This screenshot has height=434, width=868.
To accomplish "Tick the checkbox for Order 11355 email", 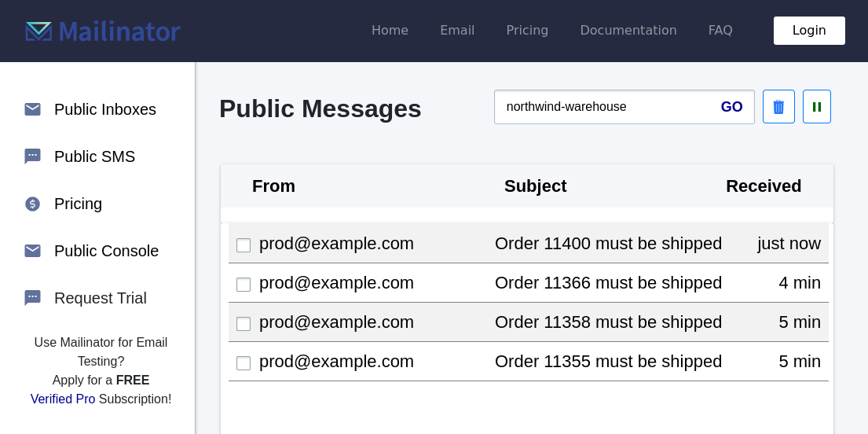I will pyautogui.click(x=244, y=363).
